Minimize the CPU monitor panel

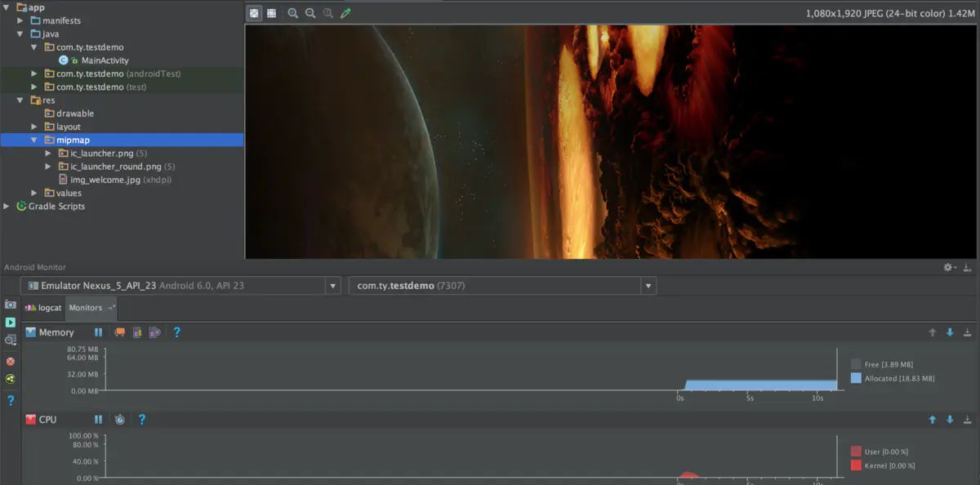(968, 419)
